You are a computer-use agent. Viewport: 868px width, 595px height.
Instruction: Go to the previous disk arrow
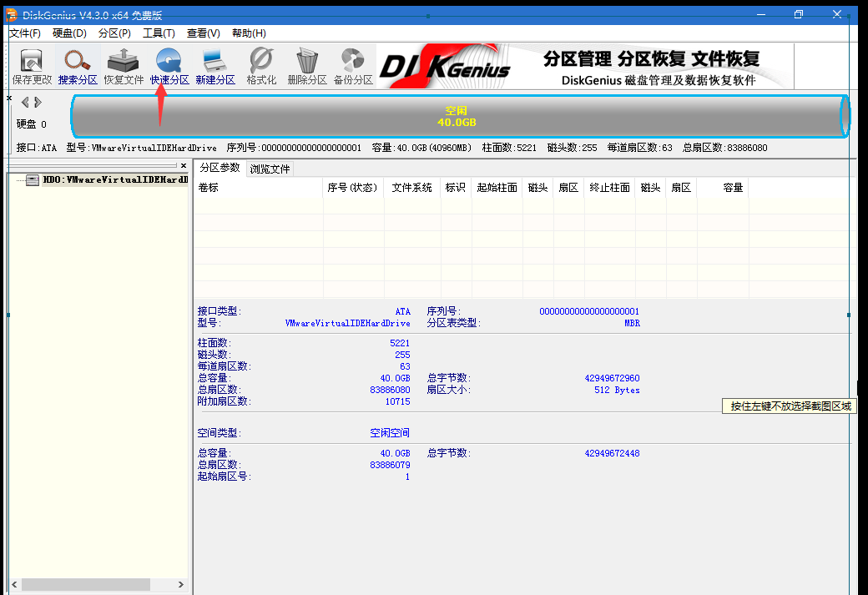[25, 103]
